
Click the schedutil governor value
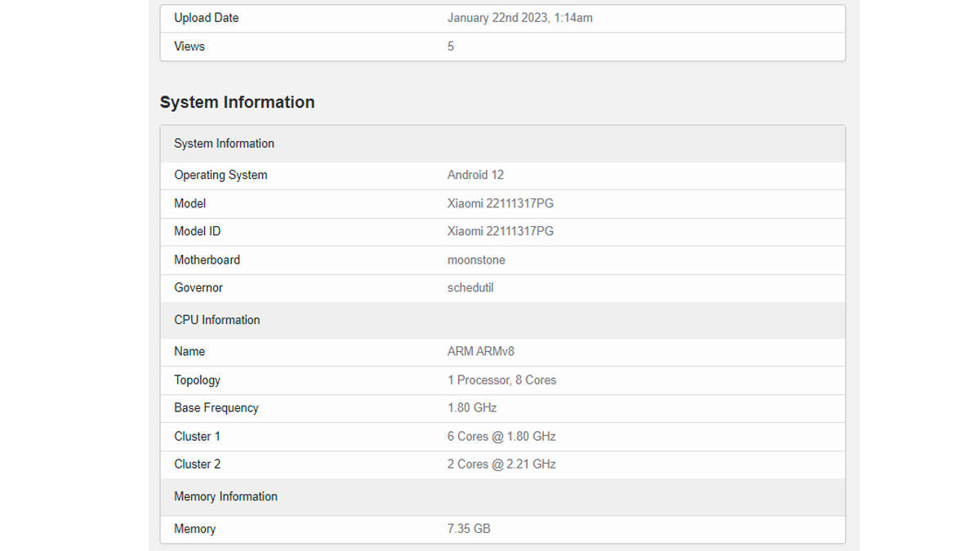point(470,287)
